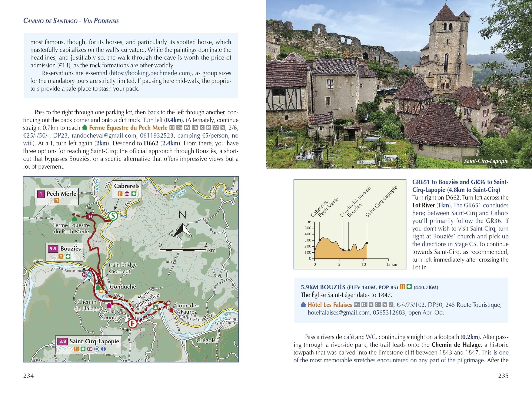Click the red square marker at Tour-de-Faure

171,310
